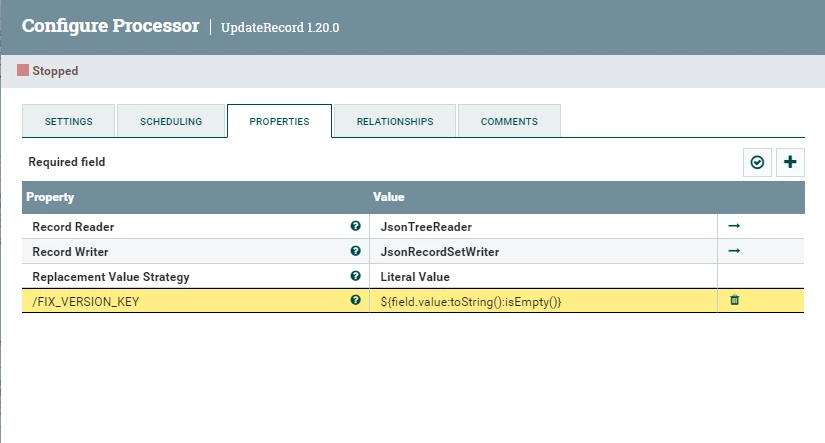
Task: Show help for Record Writer property
Action: point(356,251)
